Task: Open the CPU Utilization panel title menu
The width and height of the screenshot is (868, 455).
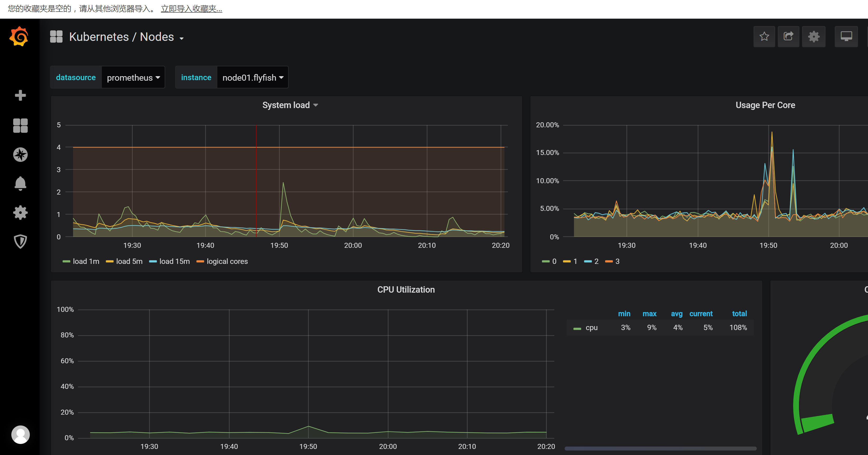Action: point(406,290)
